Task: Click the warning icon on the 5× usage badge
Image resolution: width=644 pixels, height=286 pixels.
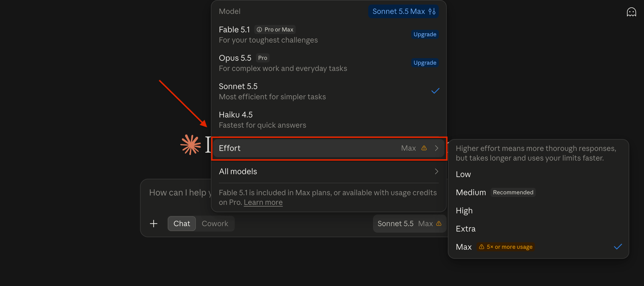Action: pos(482,247)
